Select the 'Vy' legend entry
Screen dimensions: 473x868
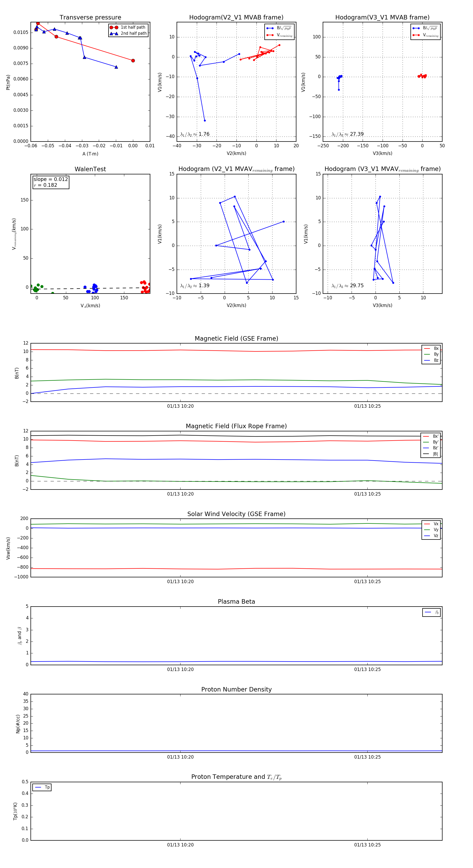point(431,530)
